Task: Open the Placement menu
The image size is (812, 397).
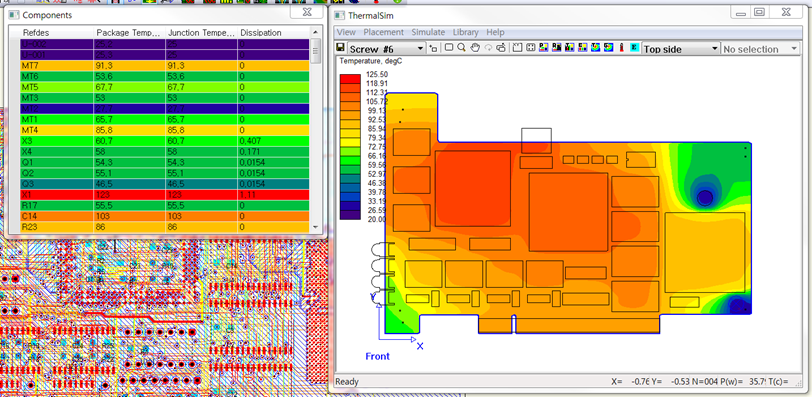Action: (x=383, y=32)
